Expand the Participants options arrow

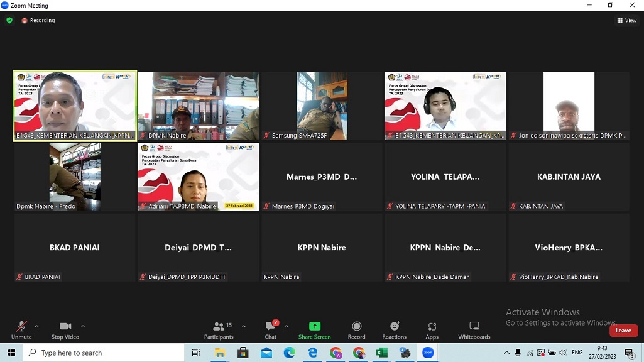pos(244,326)
